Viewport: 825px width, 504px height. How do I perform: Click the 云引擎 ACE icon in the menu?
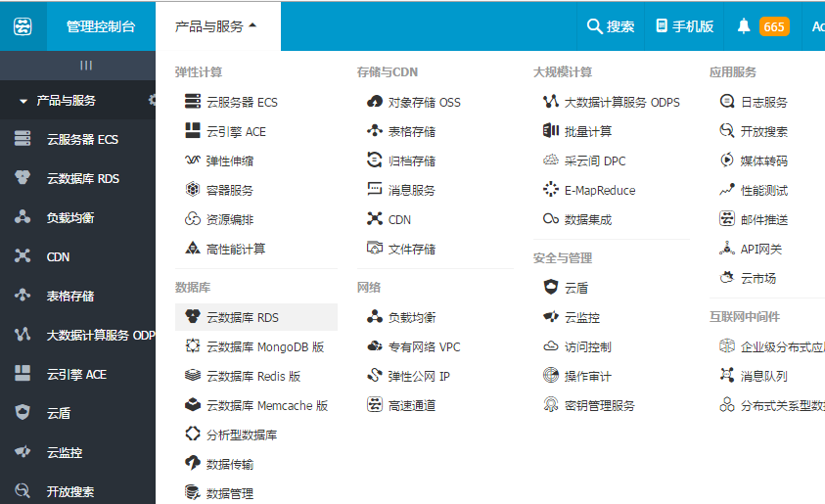(x=193, y=131)
